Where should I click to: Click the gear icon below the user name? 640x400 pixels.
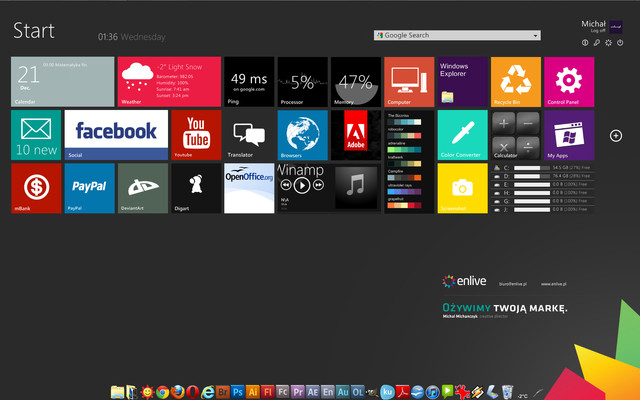click(x=608, y=42)
